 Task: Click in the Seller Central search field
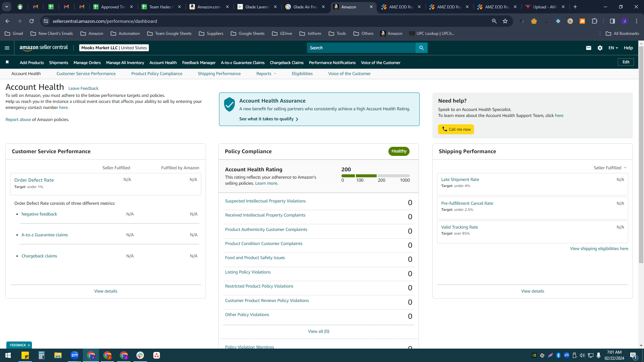pos(361,48)
